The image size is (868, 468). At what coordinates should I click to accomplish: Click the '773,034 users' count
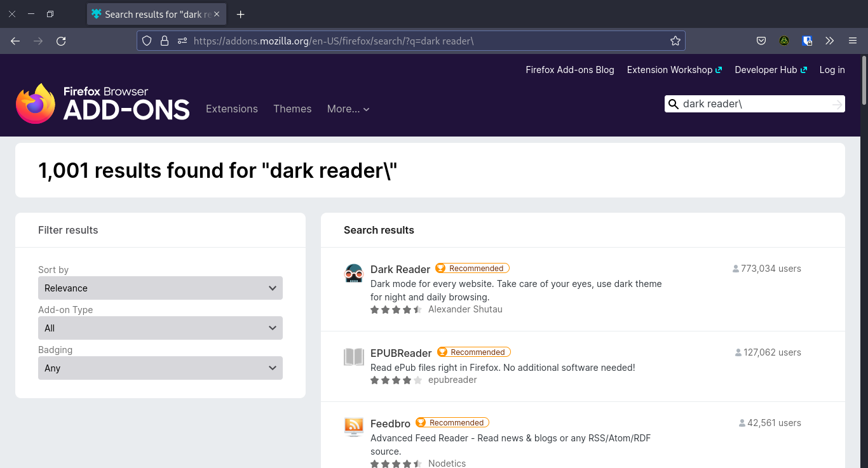[x=767, y=269]
